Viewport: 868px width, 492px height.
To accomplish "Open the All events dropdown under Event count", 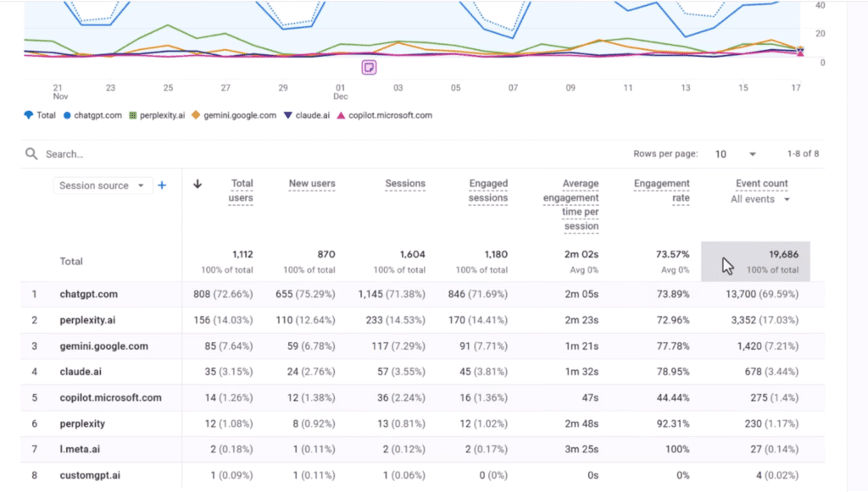I will tap(760, 199).
